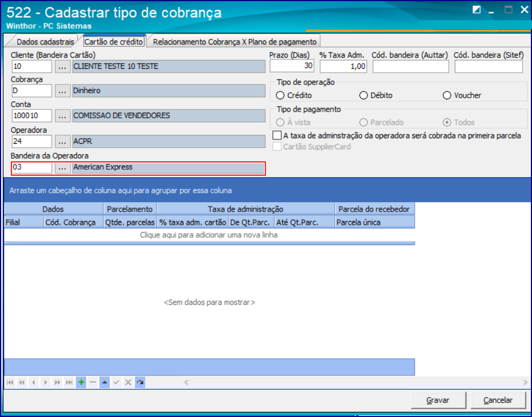532x417 pixels.
Task: Click grid scrollbar left arrow
Action: [x=186, y=383]
